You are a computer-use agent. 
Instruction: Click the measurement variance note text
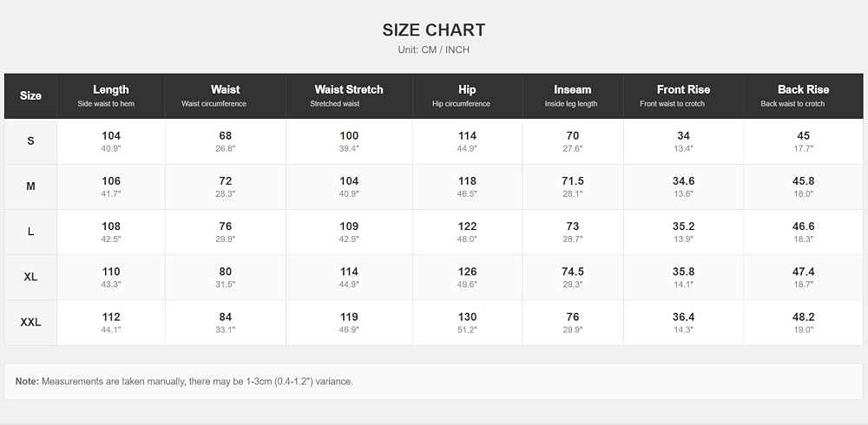(x=184, y=382)
